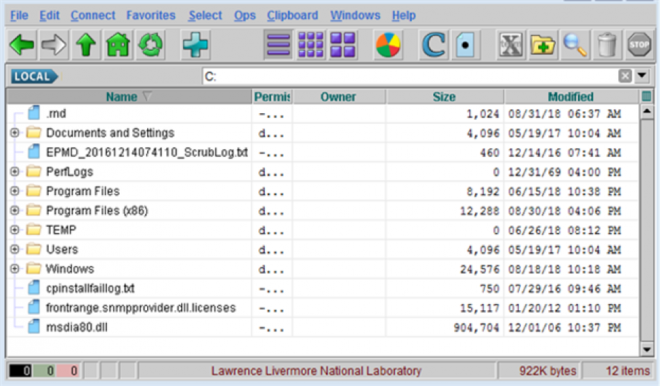Open the Help menu

(404, 16)
